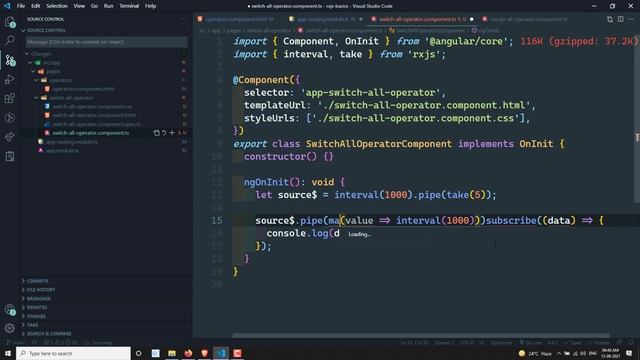Image resolution: width=640 pixels, height=360 pixels.
Task: Open switch-all-operator.component.spec.ts change
Action: [x=96, y=124]
